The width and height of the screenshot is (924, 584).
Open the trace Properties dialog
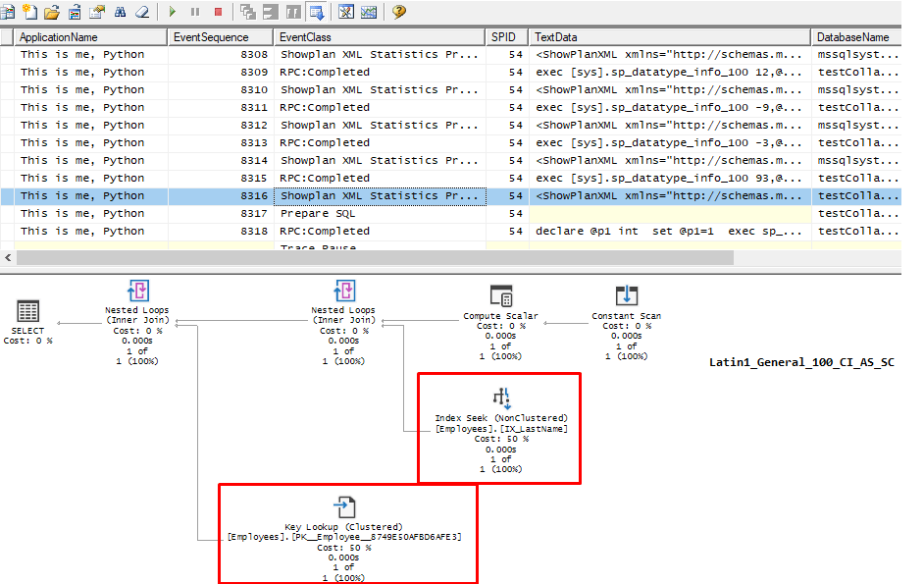96,13
